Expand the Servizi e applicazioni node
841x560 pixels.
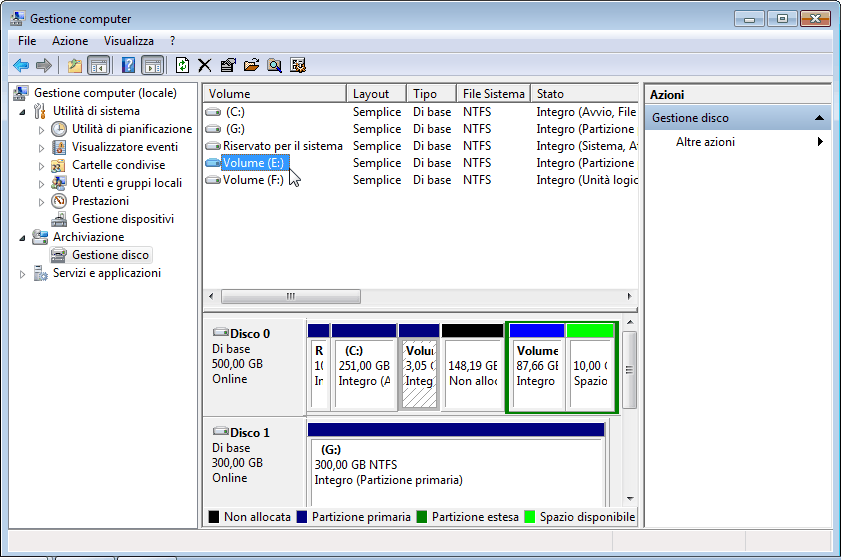coord(23,274)
